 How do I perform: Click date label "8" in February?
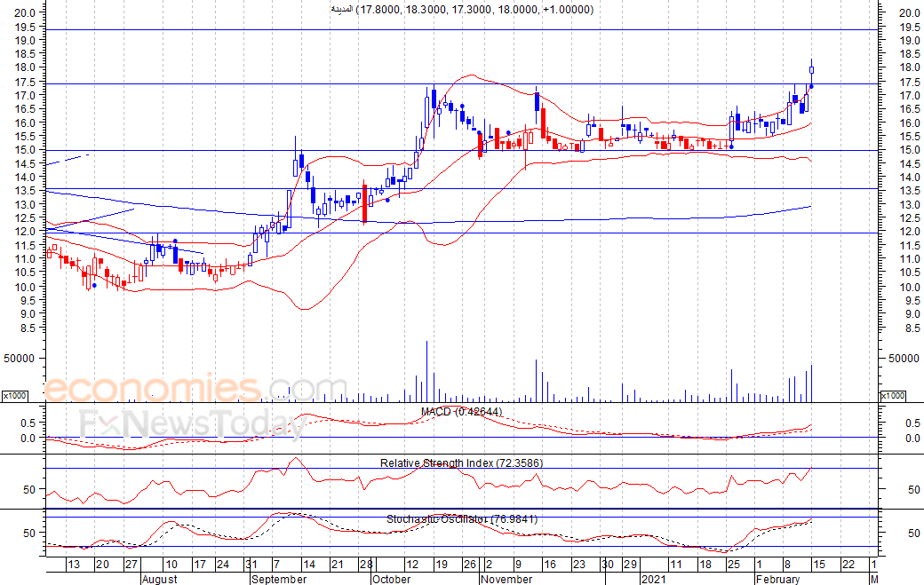786,565
